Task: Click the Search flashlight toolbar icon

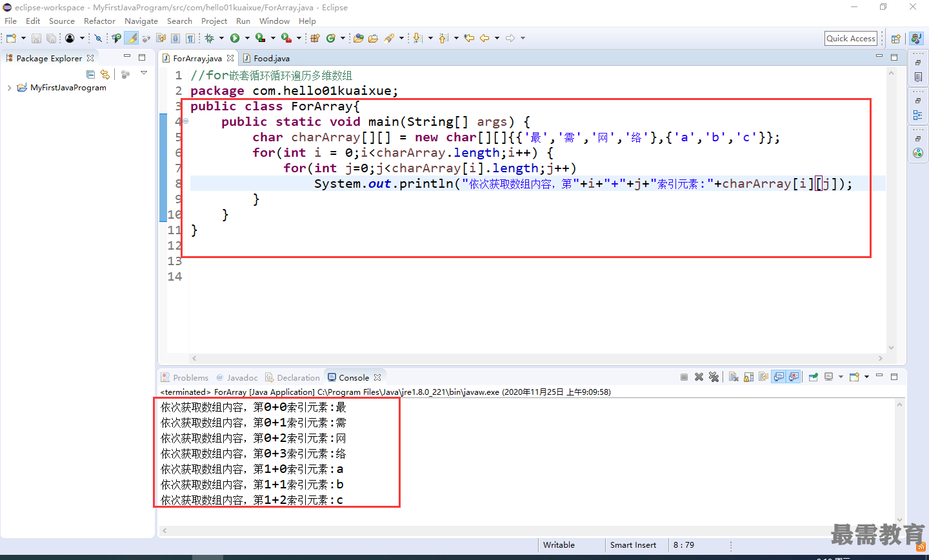Action: 389,38
